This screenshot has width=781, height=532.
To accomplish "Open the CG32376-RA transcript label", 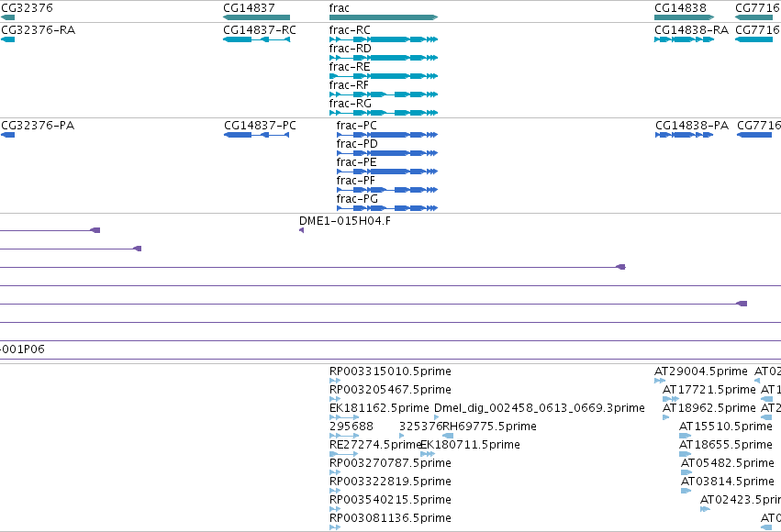I will point(39,30).
